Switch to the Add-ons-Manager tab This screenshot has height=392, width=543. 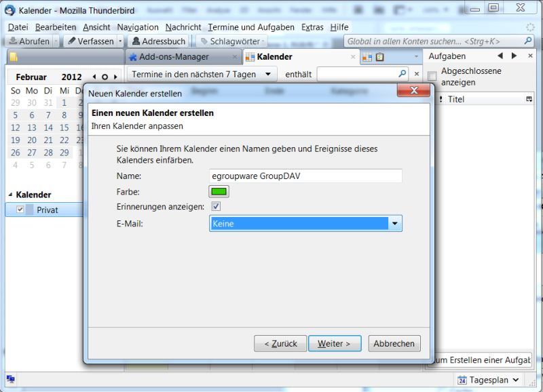click(x=179, y=57)
